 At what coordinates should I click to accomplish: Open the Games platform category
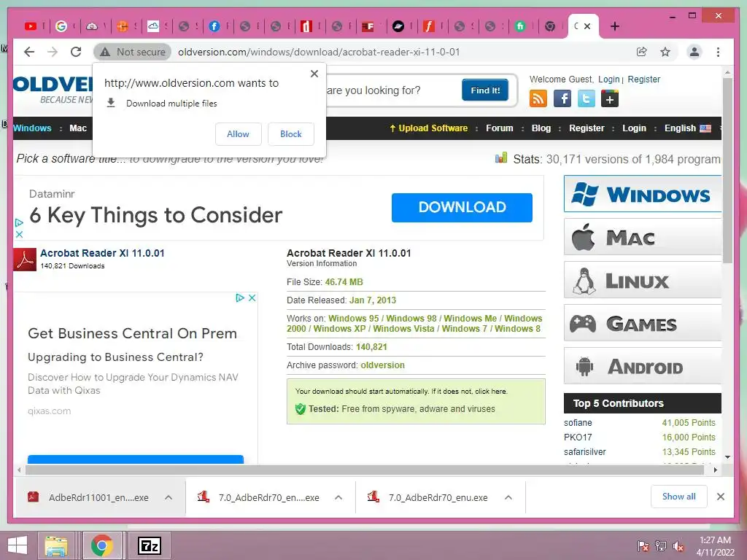point(643,323)
